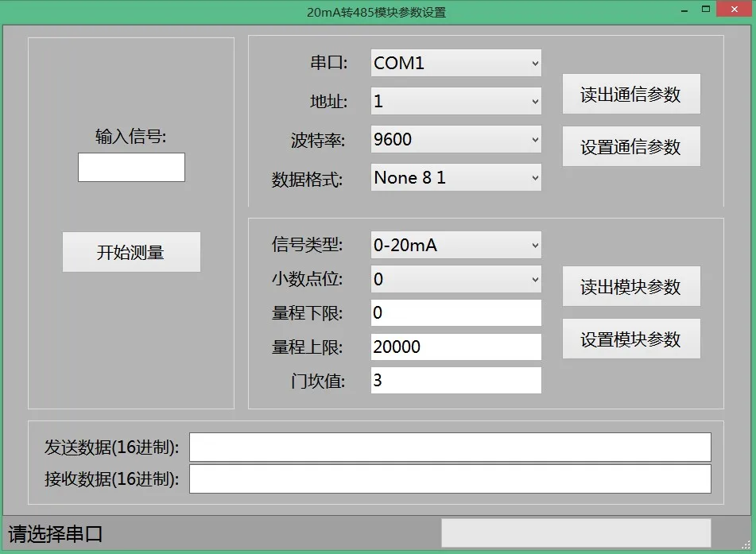Click the 输入信号 label
Screen dimensions: 756x554
click(130, 137)
